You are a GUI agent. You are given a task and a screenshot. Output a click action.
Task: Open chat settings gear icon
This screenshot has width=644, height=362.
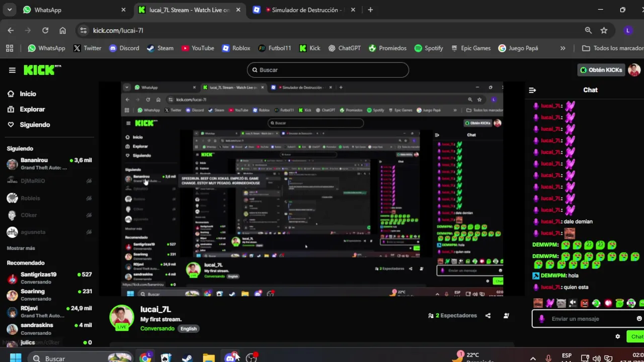coord(618,336)
